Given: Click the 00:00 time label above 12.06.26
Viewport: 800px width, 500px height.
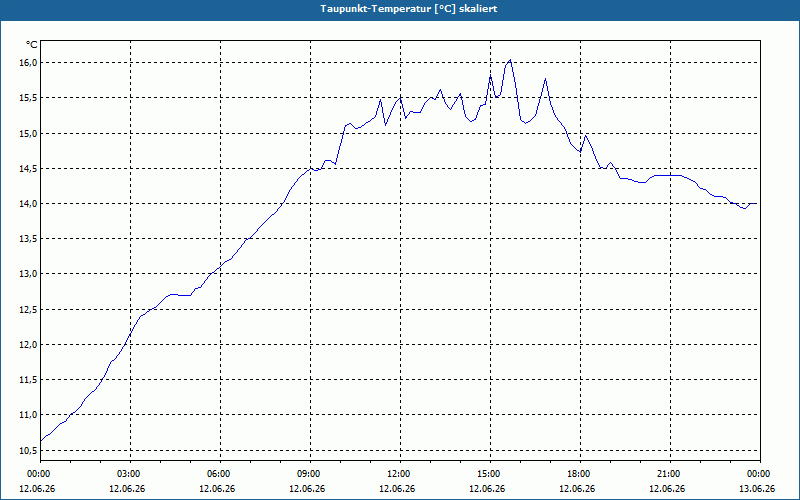Looking at the screenshot, I should (40, 474).
